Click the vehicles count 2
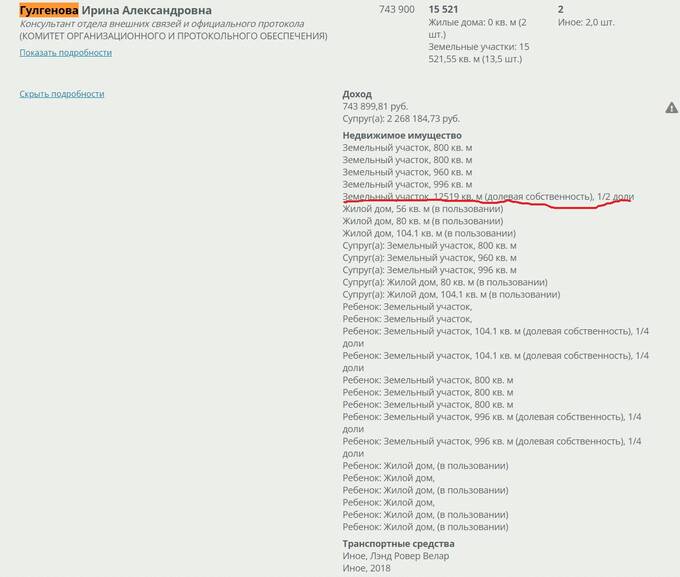The image size is (680, 577). pyautogui.click(x=561, y=9)
